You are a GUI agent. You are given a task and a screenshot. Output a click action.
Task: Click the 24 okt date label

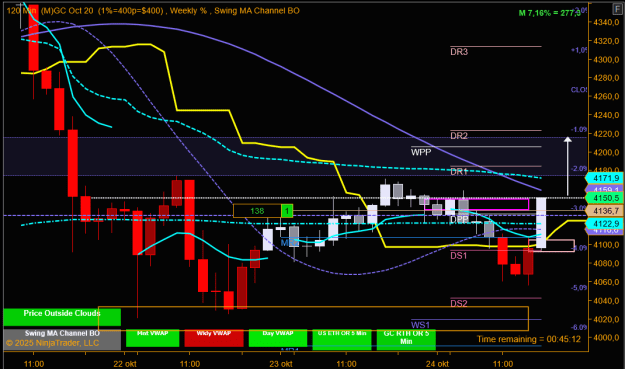coord(437,364)
